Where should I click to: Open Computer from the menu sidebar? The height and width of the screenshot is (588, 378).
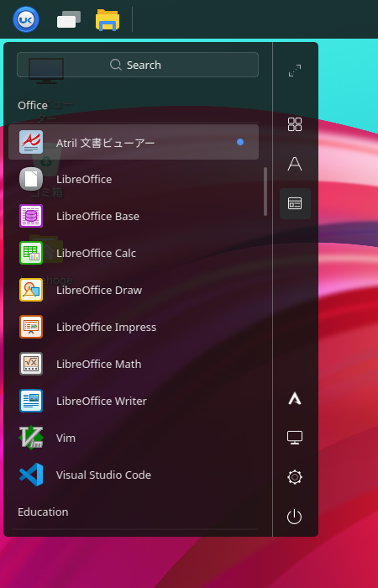295,438
